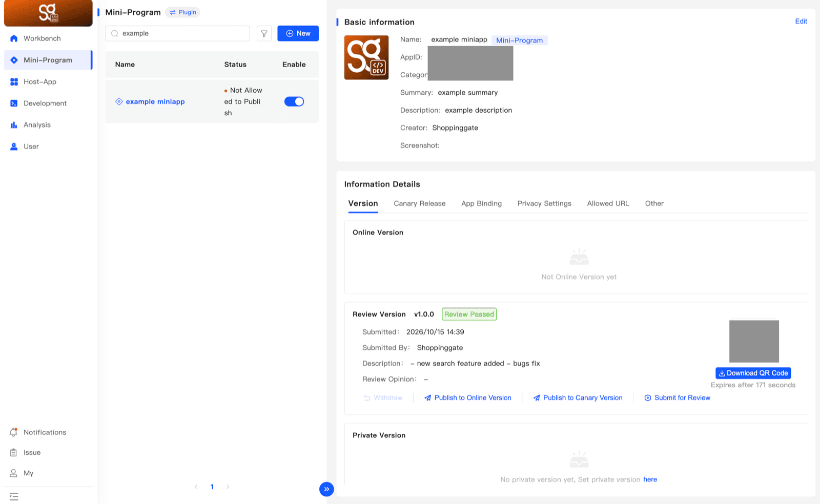
Task: Open the Workbench home icon
Action: (14, 38)
